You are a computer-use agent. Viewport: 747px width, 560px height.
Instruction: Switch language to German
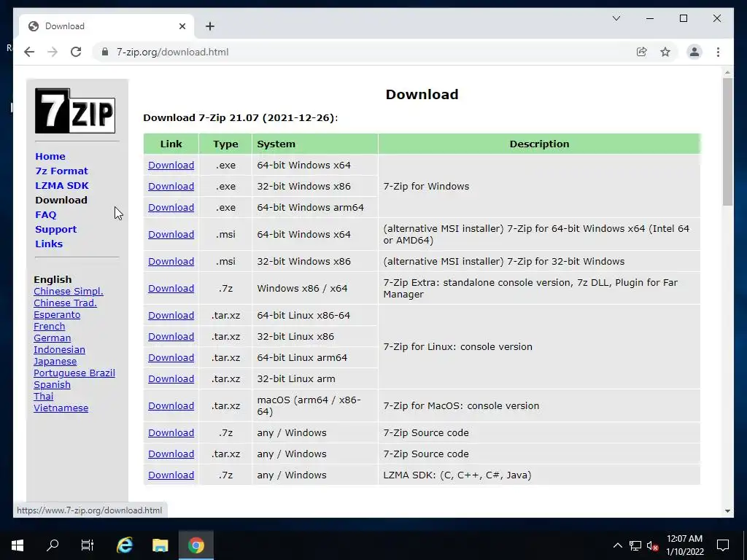[x=52, y=338]
